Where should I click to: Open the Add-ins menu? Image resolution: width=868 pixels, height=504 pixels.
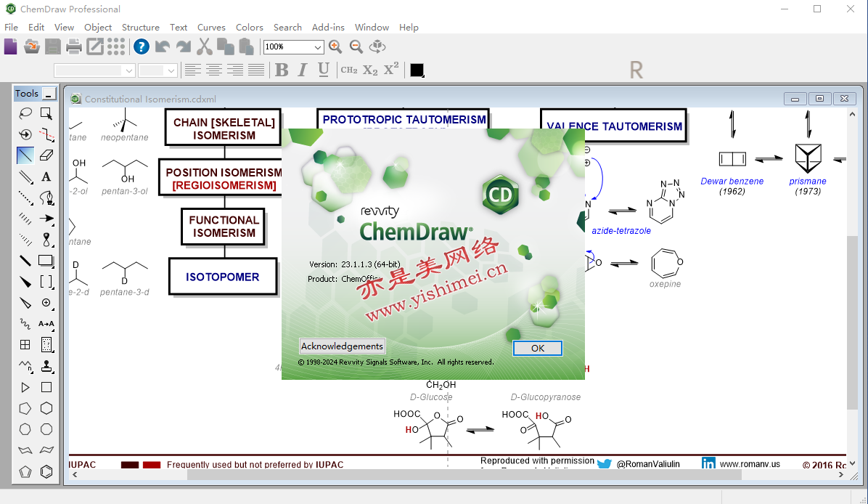[328, 27]
